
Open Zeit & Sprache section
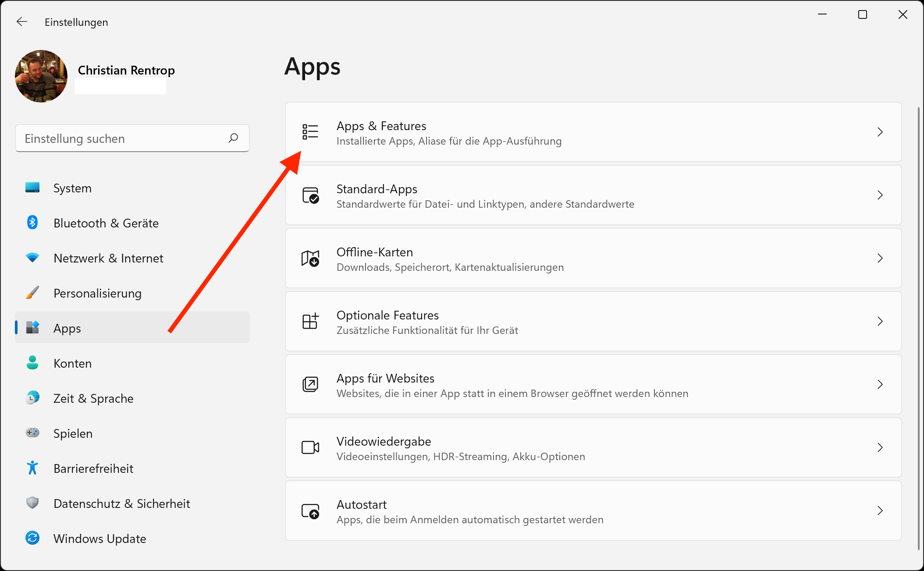tap(93, 398)
